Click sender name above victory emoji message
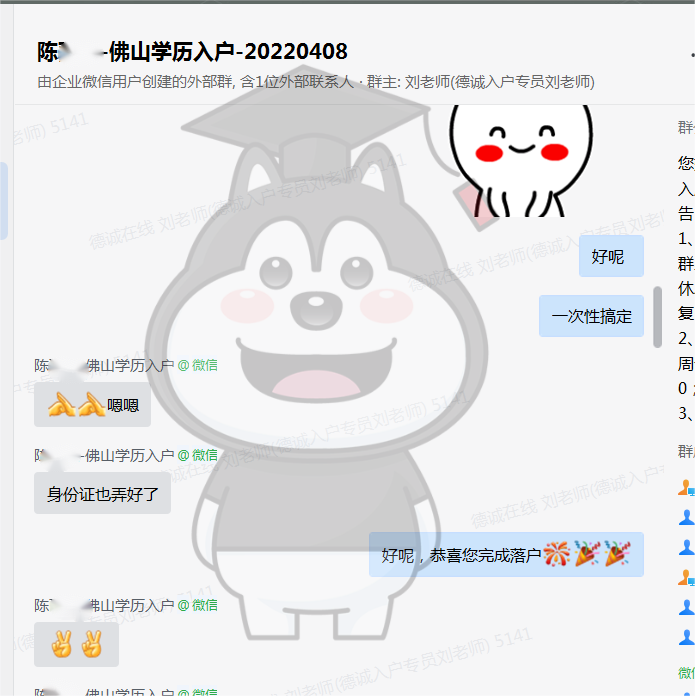This screenshot has height=696, width=695. [x=104, y=605]
